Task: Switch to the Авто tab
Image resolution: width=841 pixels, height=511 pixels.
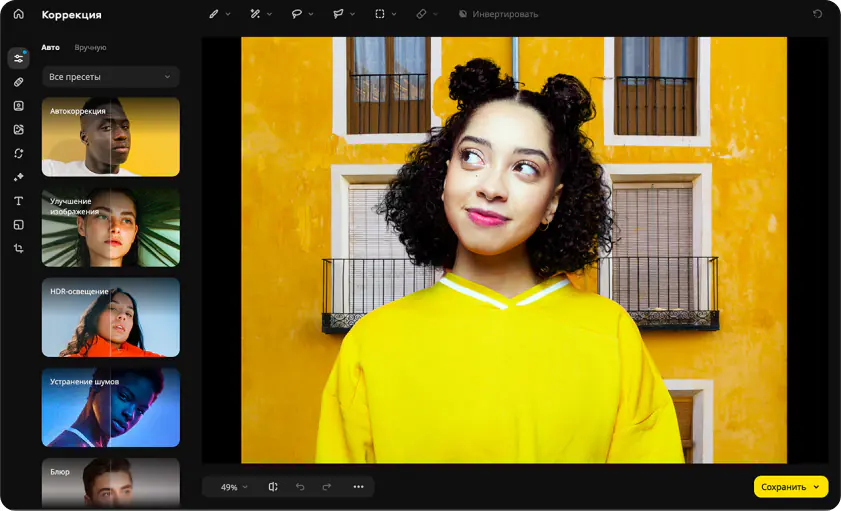Action: pyautogui.click(x=50, y=47)
